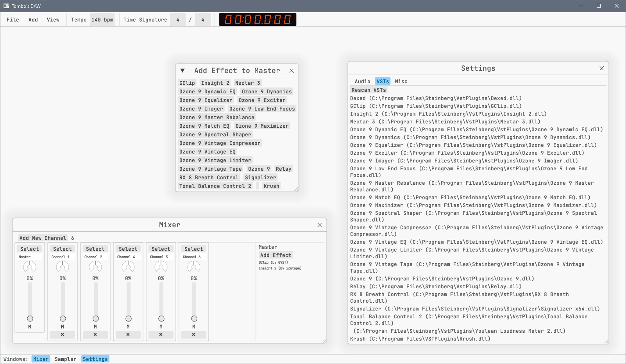
Task: Add Ozone 9 Imager to Master
Action: (201, 109)
